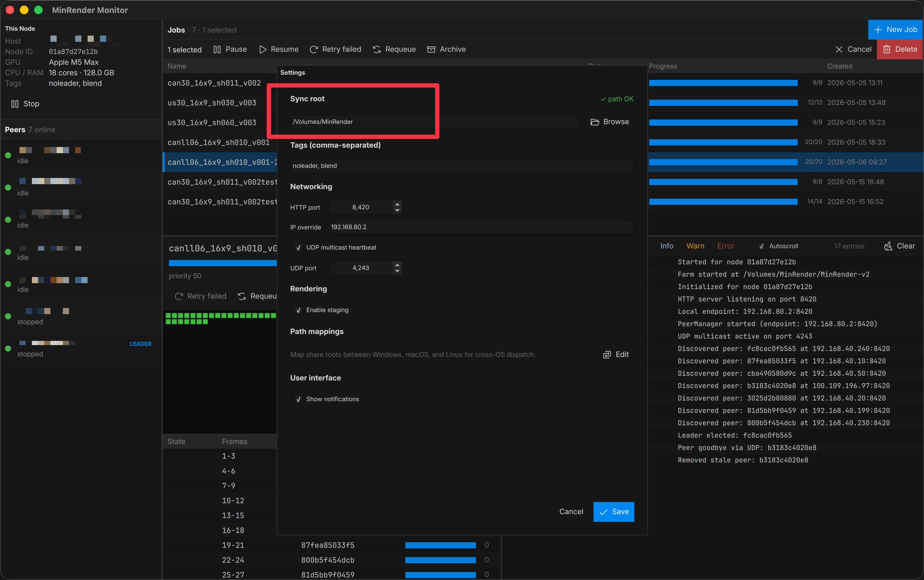Click log line Removed stale peer

743,460
